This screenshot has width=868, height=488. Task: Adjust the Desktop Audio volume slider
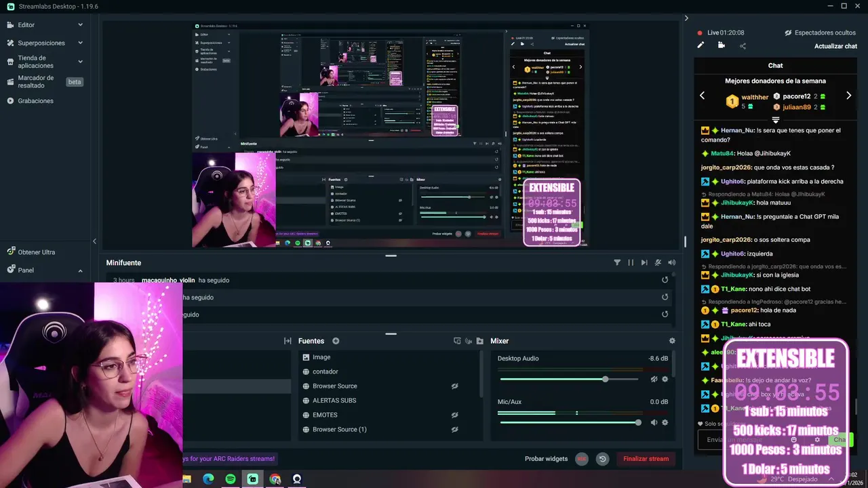(x=570, y=379)
